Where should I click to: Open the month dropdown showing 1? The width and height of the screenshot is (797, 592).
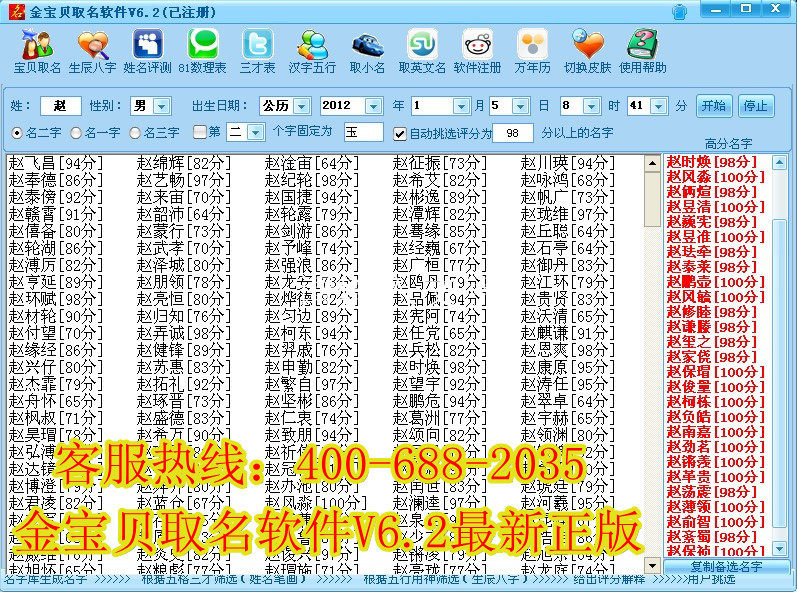click(x=461, y=106)
